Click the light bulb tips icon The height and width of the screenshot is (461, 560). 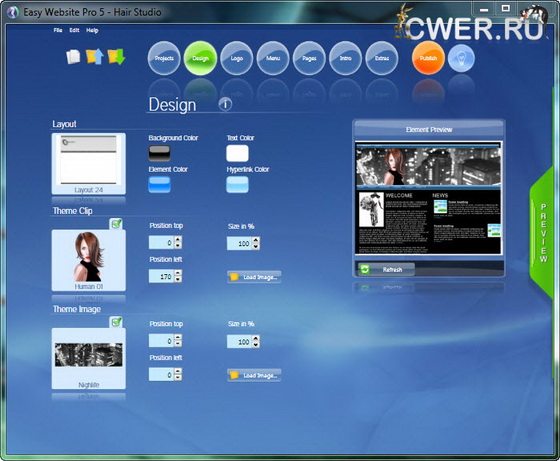tap(461, 58)
